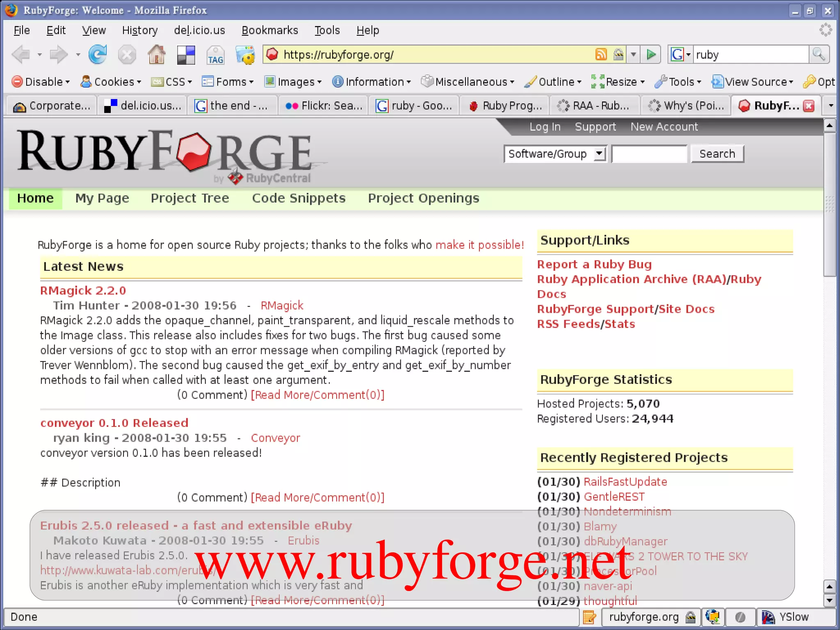Open the Forms web developer menu

tap(228, 82)
